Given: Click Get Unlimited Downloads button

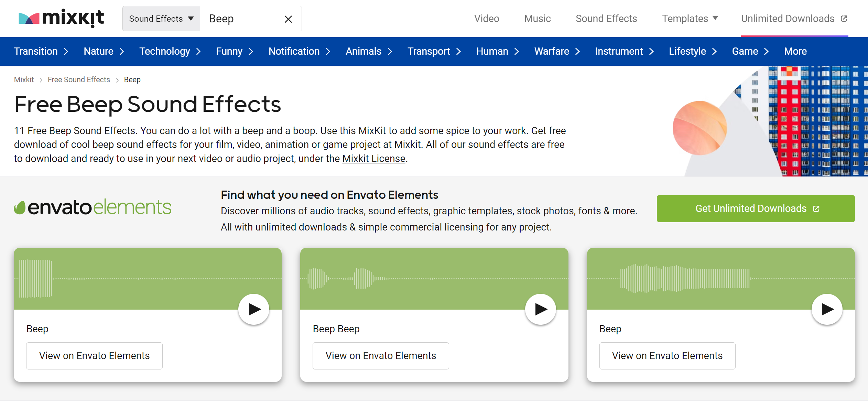Looking at the screenshot, I should (755, 208).
